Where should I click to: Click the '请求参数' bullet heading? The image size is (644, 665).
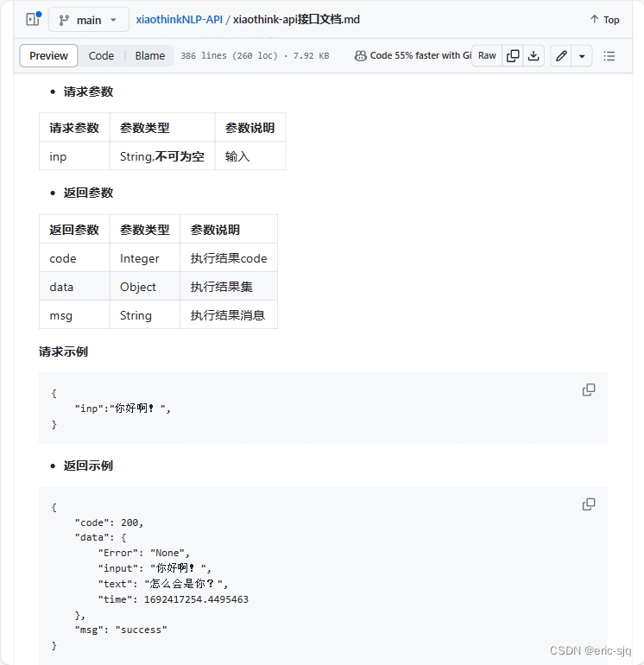click(x=88, y=92)
